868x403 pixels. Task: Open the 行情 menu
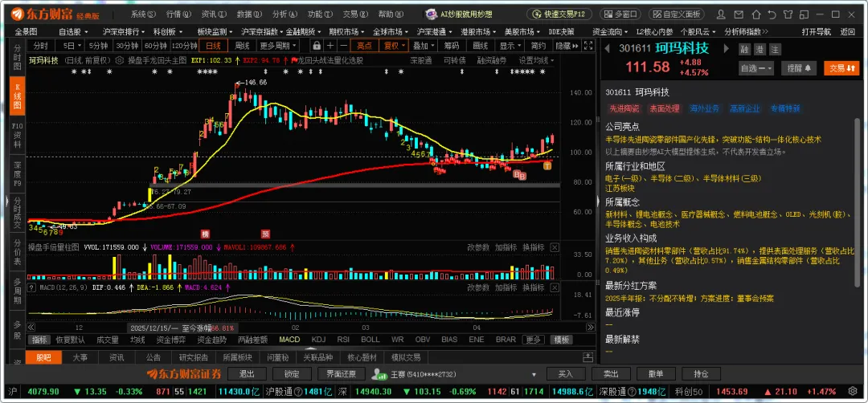click(177, 14)
